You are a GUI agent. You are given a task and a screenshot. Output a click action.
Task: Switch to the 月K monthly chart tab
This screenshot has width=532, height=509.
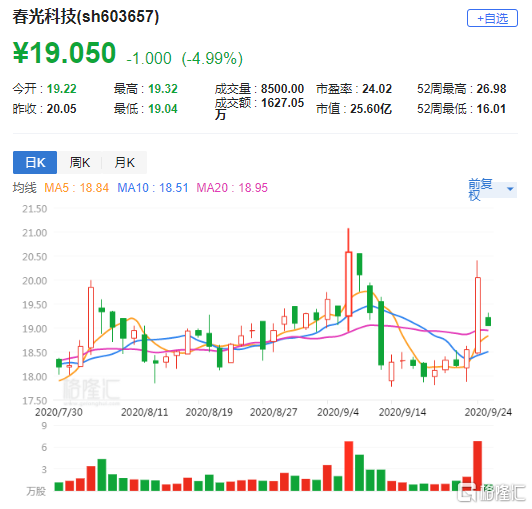pos(125,163)
